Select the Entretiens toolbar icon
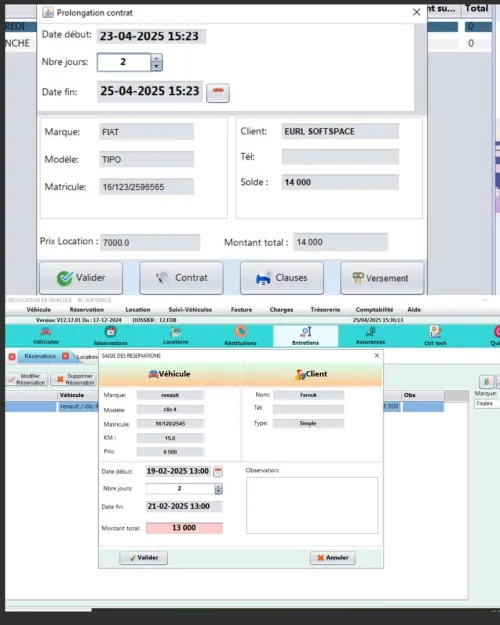 305,336
